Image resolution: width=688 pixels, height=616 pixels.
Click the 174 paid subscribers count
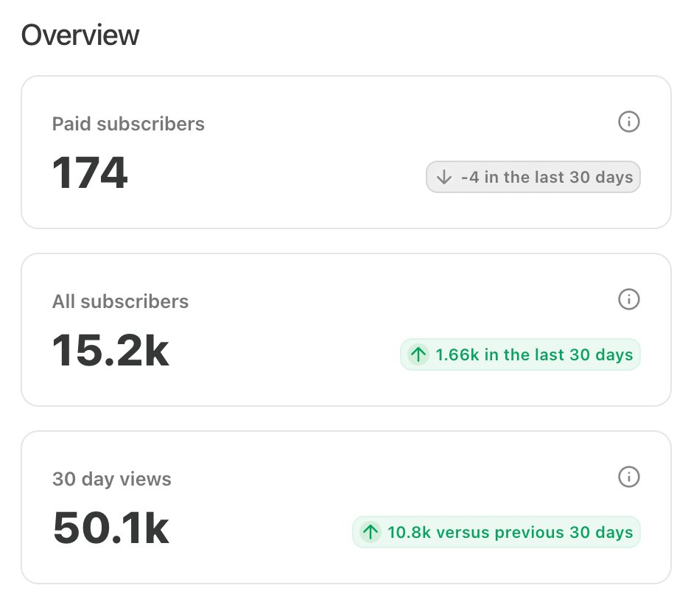pos(90,173)
